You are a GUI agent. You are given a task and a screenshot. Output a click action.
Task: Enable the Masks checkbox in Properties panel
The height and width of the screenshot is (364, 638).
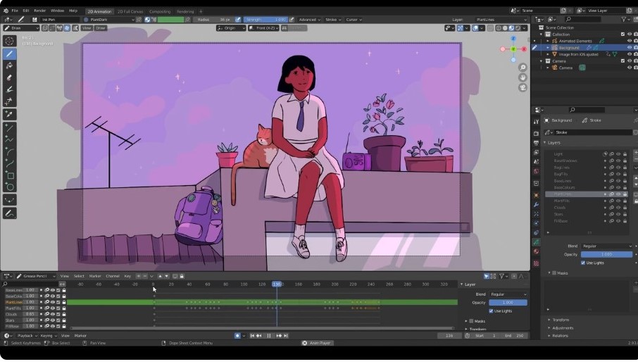point(554,273)
